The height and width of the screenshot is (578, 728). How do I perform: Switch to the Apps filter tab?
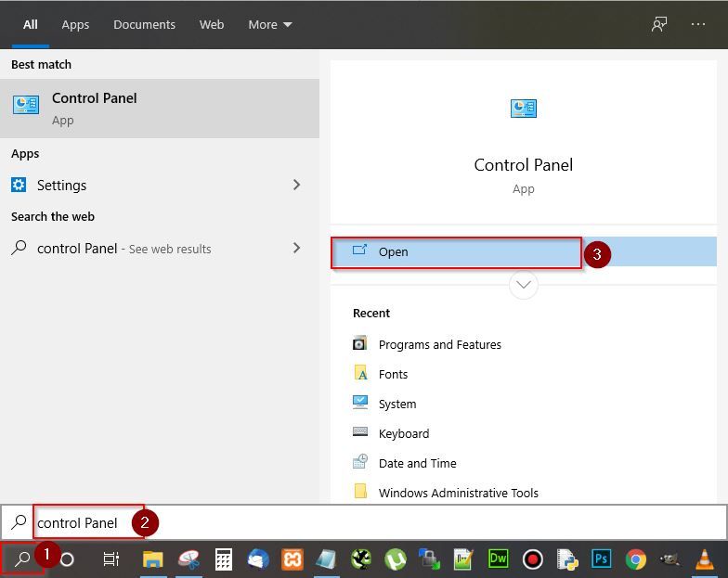tap(75, 24)
